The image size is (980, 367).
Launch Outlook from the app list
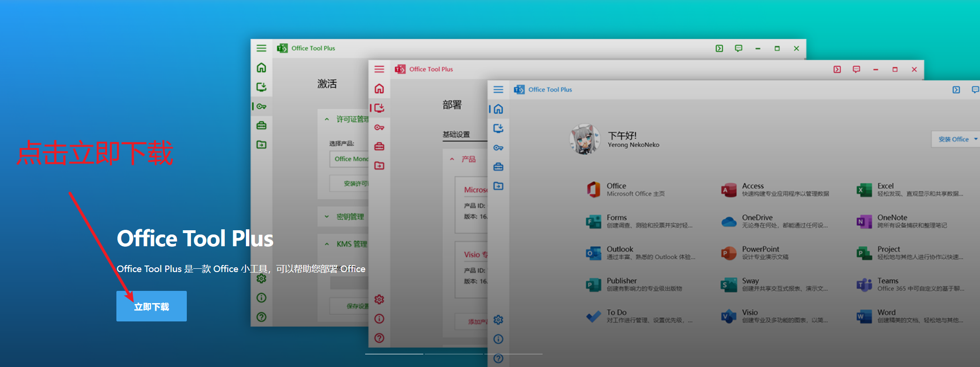pyautogui.click(x=641, y=252)
